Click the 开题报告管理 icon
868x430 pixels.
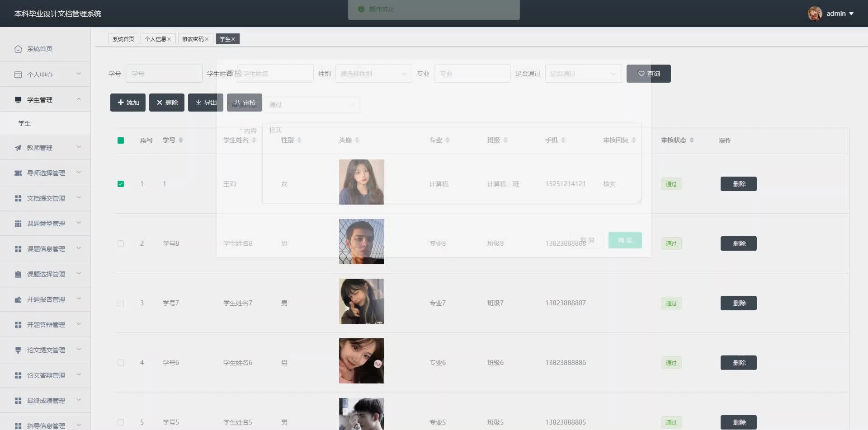tap(18, 299)
